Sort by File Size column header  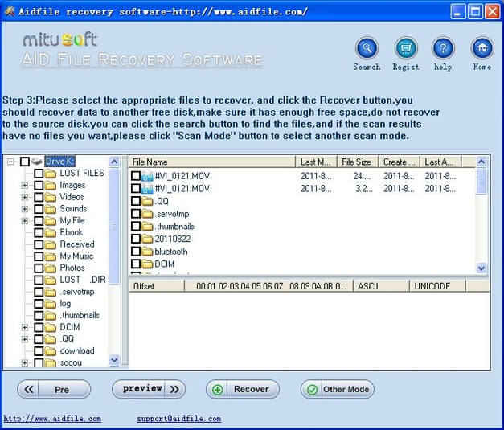click(x=357, y=162)
